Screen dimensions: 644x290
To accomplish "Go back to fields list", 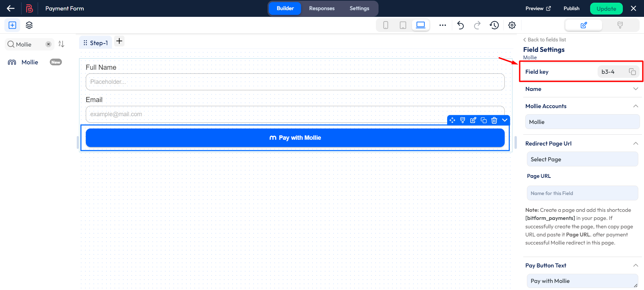I will click(545, 40).
